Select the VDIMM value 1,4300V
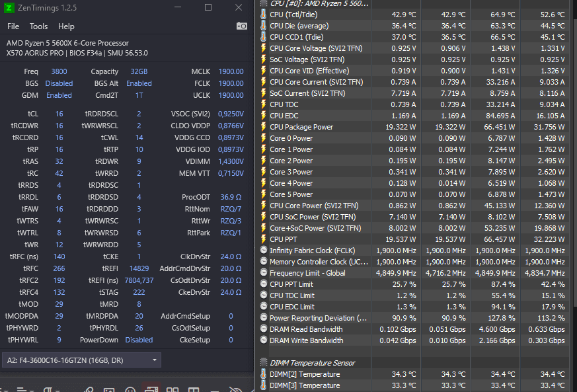 click(231, 161)
